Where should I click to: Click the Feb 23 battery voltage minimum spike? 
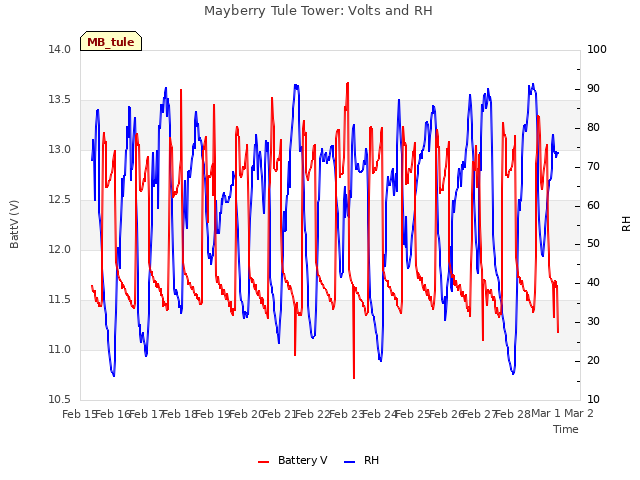(x=354, y=377)
